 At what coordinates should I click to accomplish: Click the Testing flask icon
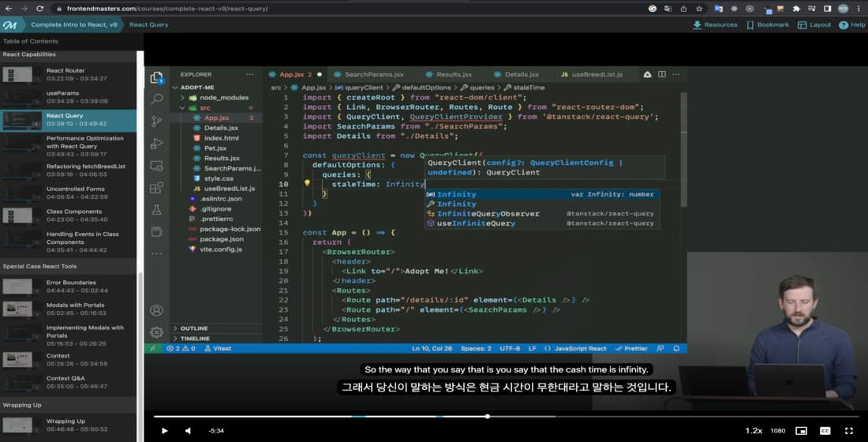pos(157,210)
